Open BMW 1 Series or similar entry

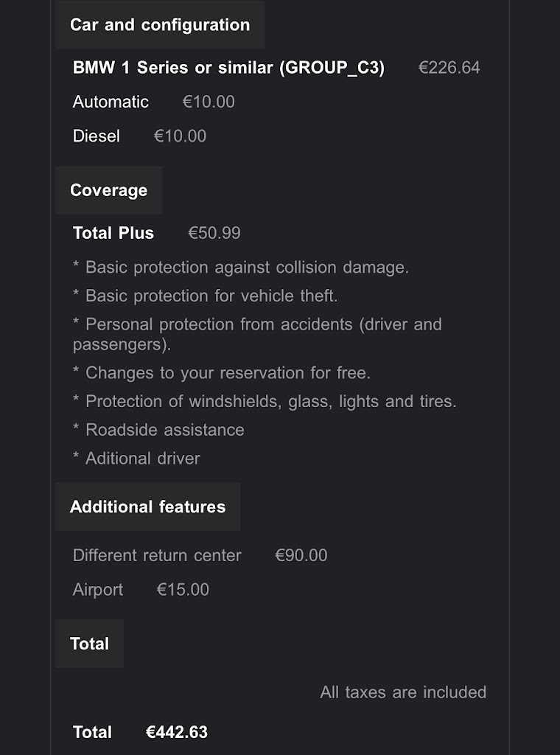(228, 67)
